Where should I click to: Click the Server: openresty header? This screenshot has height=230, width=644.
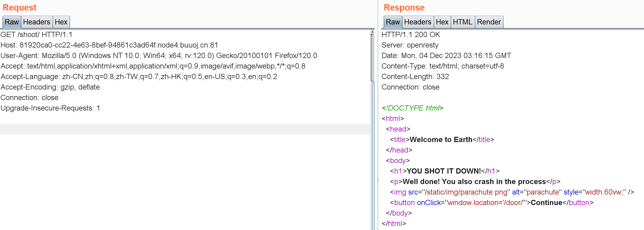point(410,45)
